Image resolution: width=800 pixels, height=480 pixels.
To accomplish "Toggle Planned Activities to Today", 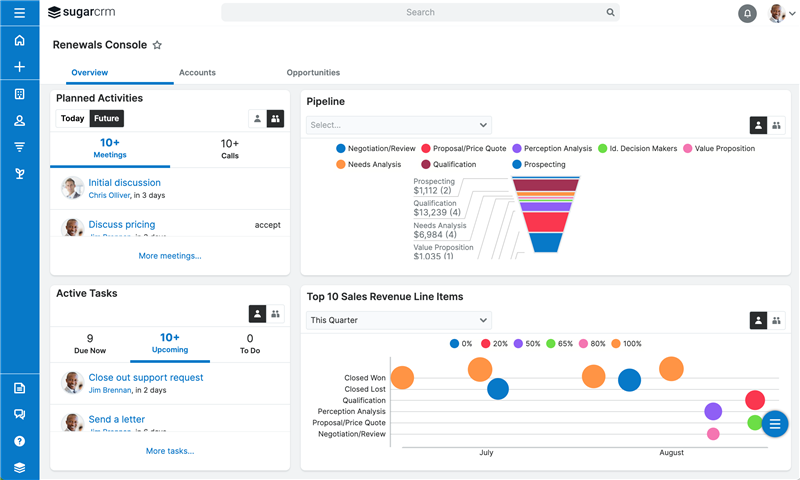I will point(72,118).
